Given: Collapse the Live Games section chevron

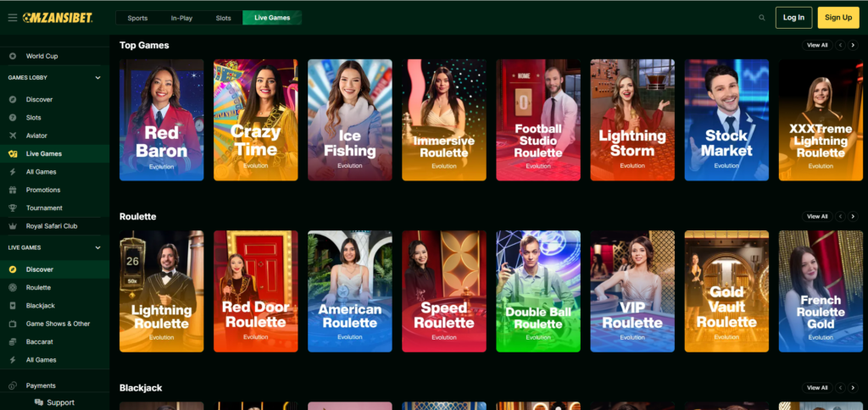Looking at the screenshot, I should click(x=98, y=247).
